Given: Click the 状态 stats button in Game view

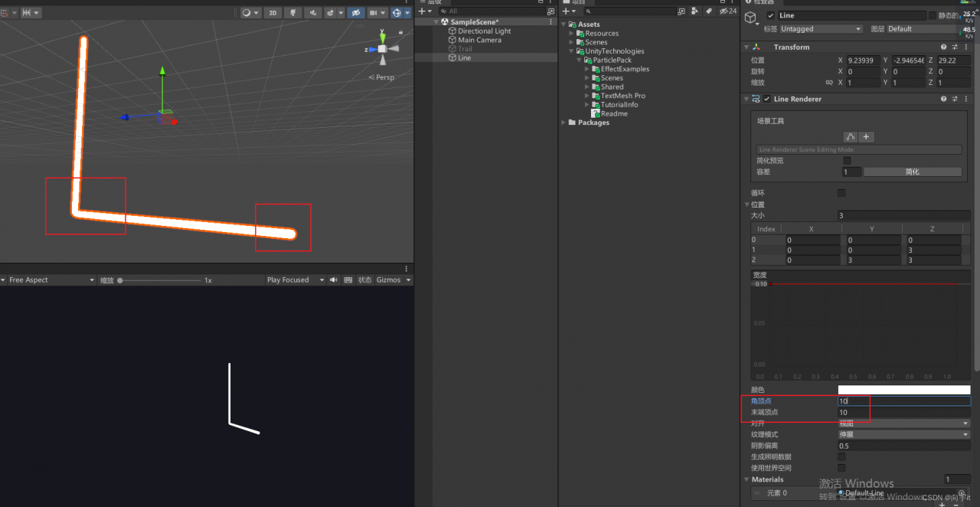Looking at the screenshot, I should coord(365,280).
